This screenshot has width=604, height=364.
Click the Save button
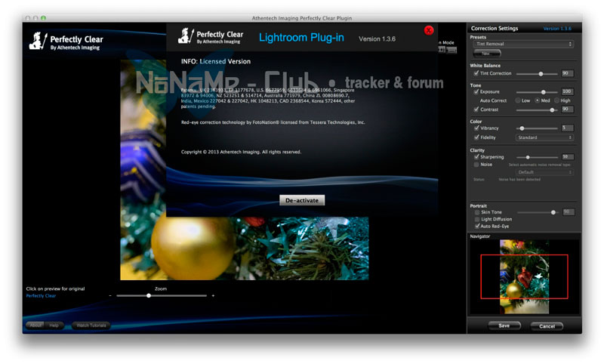coord(504,326)
